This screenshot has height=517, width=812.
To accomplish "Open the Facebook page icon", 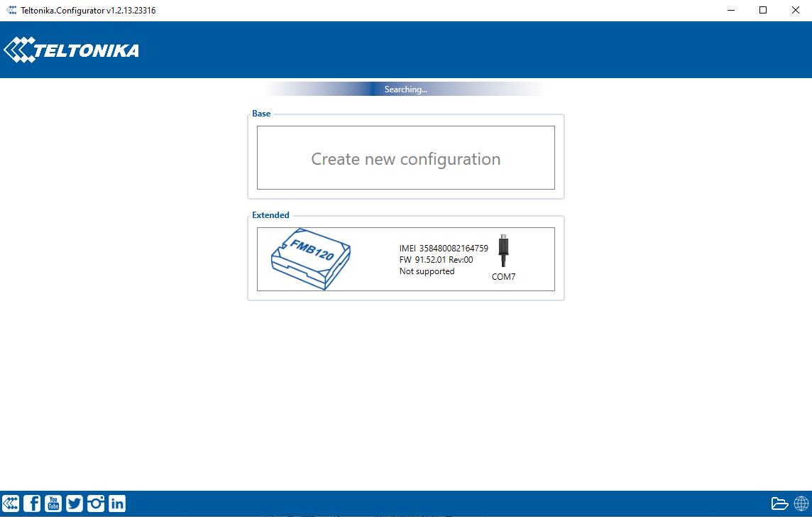I will pyautogui.click(x=32, y=504).
